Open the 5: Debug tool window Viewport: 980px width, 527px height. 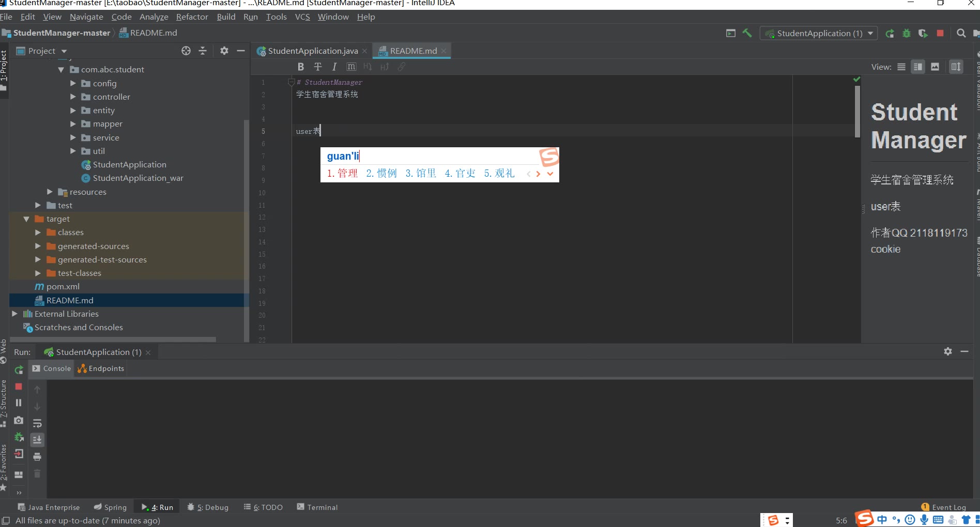click(x=208, y=507)
